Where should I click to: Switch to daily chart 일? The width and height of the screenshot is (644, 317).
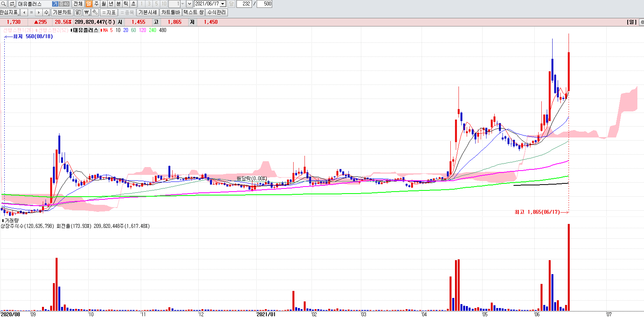89,4
